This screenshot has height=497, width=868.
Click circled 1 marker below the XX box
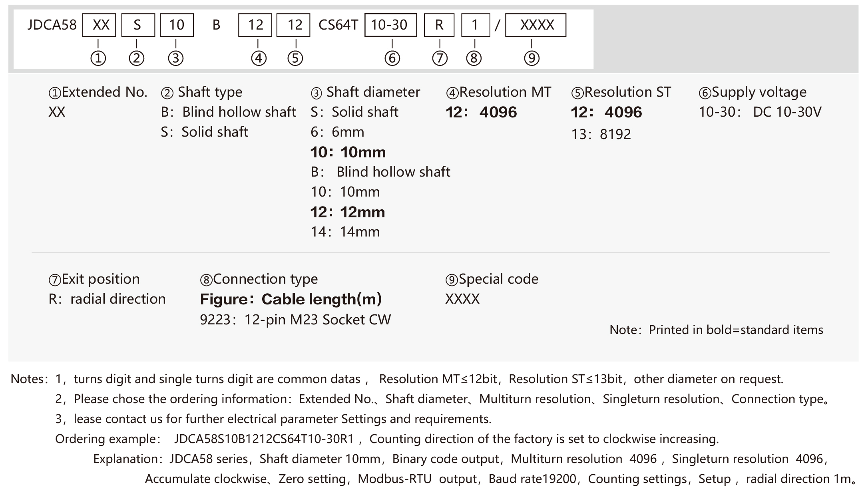98,58
